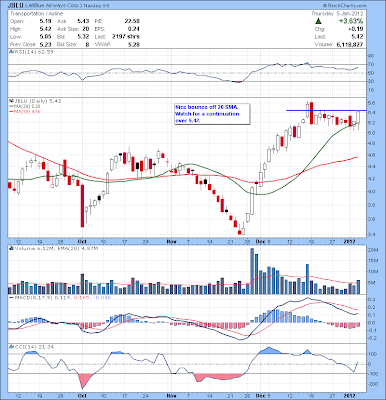This screenshot has width=386, height=400.
Task: Click the EPS value 0.24
Action: [133, 29]
